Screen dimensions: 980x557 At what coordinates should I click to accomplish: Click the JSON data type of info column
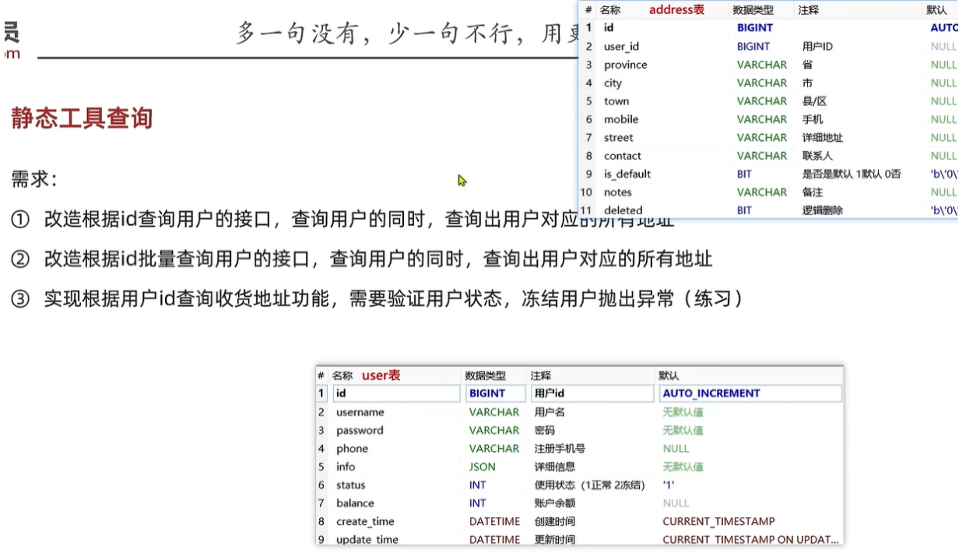click(x=482, y=467)
